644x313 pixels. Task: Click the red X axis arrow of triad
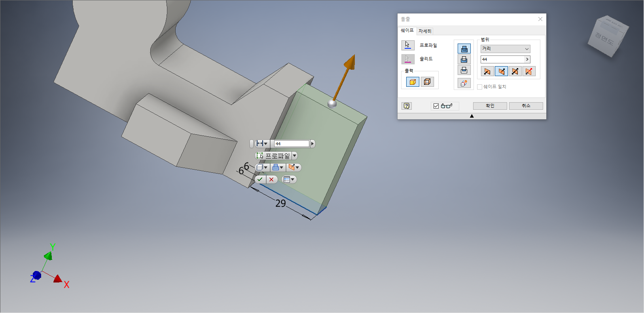click(x=58, y=279)
